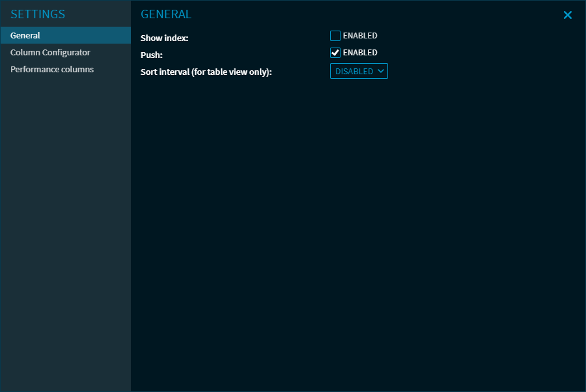Click the "Show index:" setting label
586x392 pixels.
pos(164,38)
